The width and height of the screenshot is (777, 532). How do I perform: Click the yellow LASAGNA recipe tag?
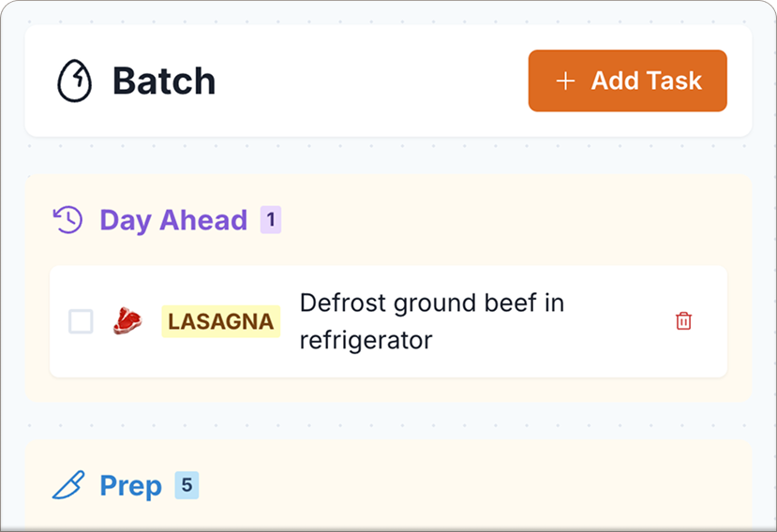220,321
